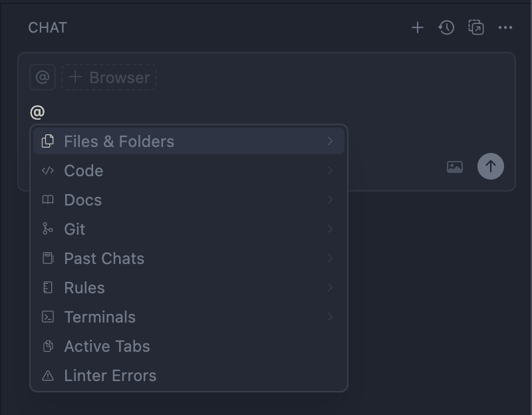Attach an image using the picture icon

[455, 167]
